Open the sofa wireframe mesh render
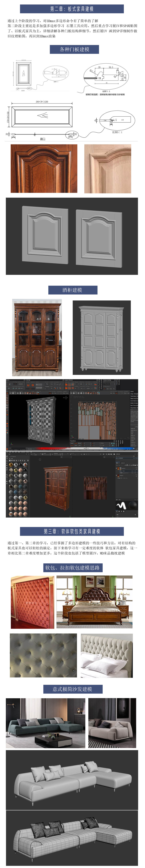The image size is (145, 868). [72, 838]
